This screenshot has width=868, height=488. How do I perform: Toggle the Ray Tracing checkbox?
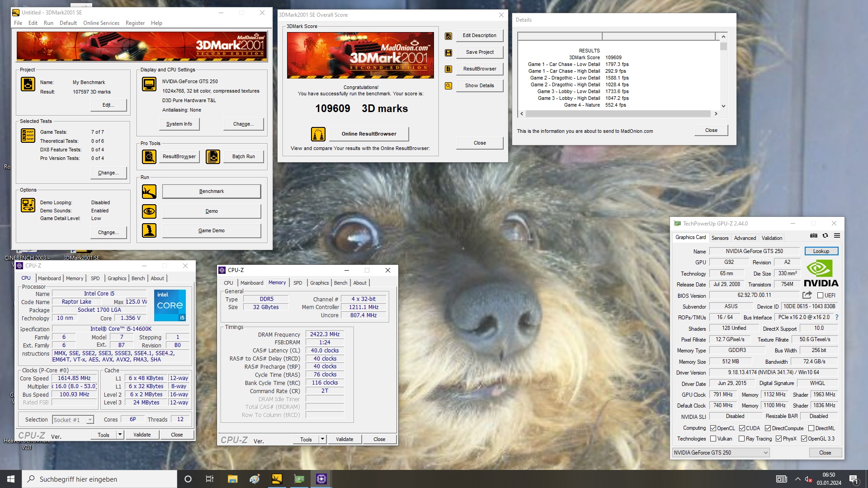coord(741,439)
